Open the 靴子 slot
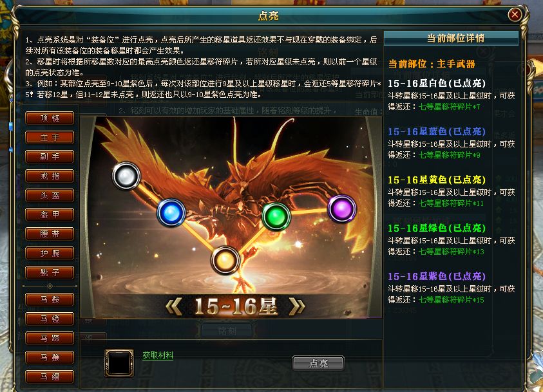Image resolution: width=543 pixels, height=392 pixels. (x=50, y=273)
